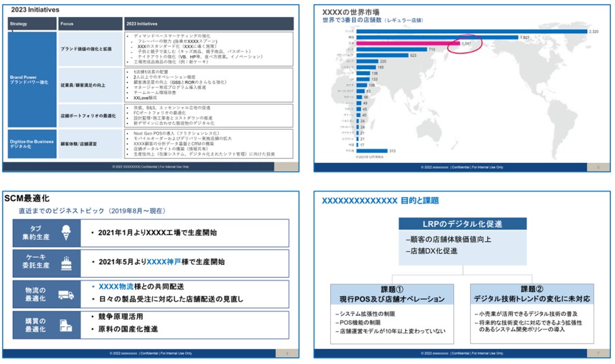This screenshot has width=615, height=364.
Task: Select the pink bar for Japan stores
Action: [408, 43]
